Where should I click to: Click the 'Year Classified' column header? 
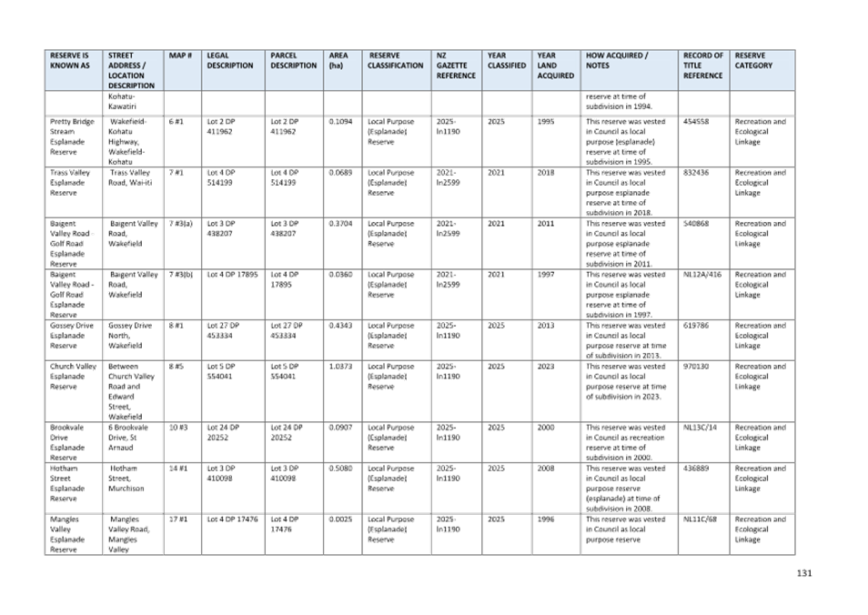point(506,61)
